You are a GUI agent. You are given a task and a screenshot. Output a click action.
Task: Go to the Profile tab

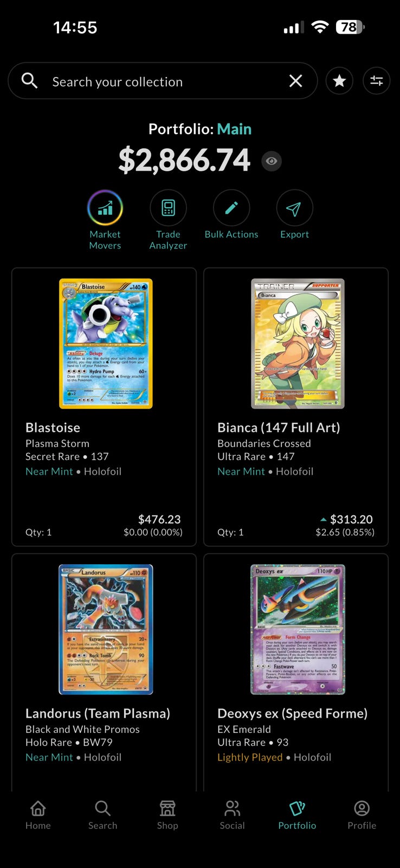(362, 815)
